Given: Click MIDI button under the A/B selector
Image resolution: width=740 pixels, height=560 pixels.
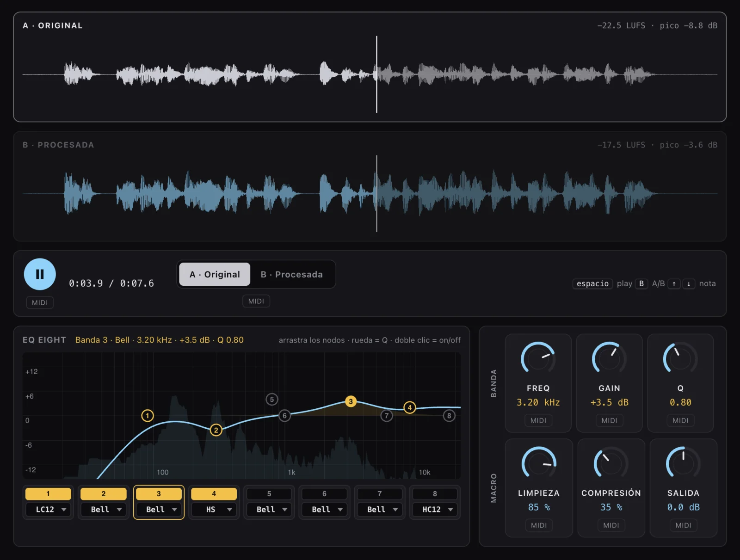Looking at the screenshot, I should pos(256,301).
